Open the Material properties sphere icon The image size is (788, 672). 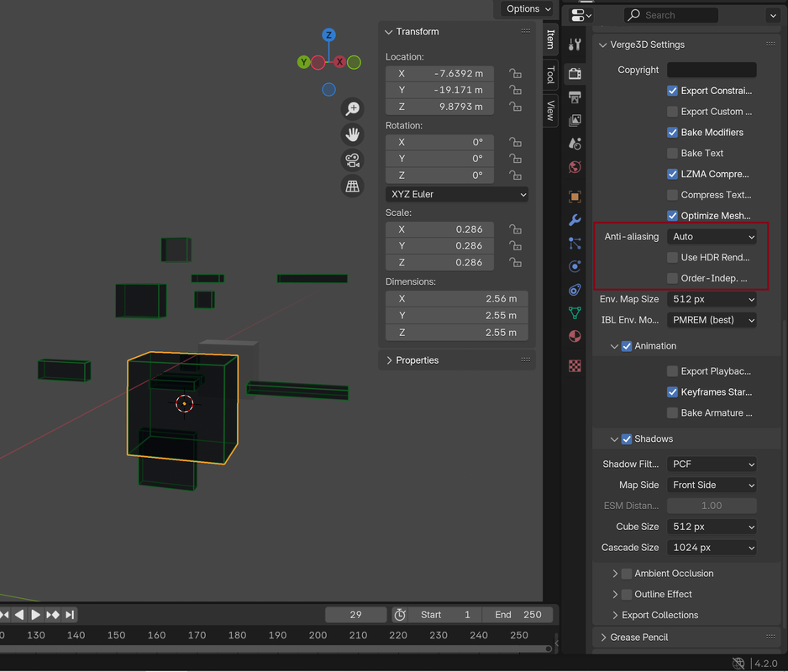575,336
